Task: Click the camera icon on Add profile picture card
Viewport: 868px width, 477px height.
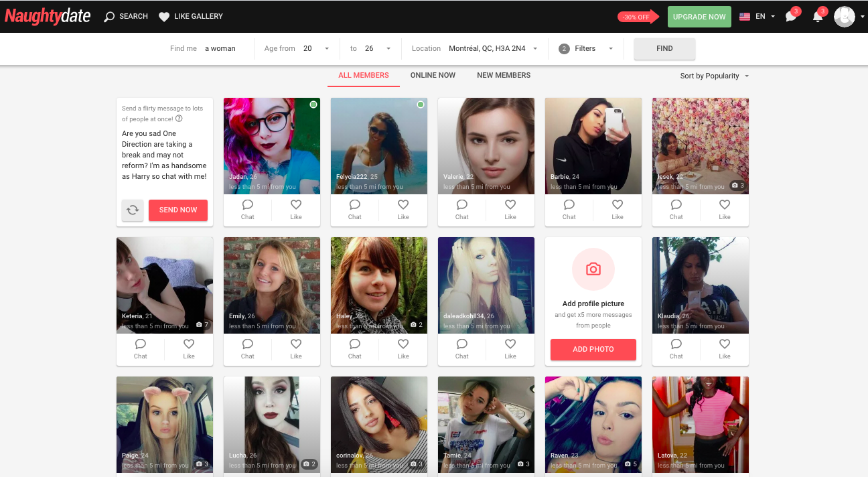Action: click(593, 269)
